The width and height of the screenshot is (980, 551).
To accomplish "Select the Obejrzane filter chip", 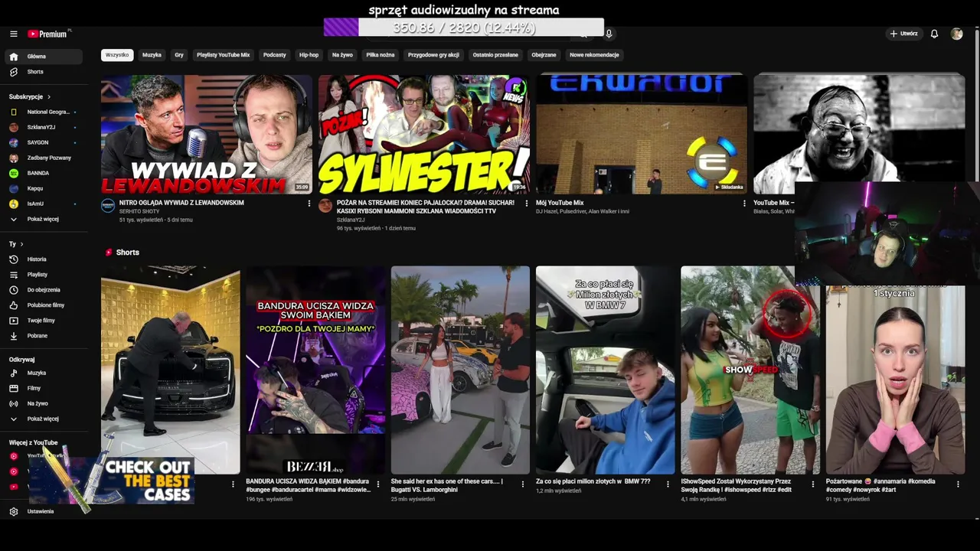I will point(544,55).
